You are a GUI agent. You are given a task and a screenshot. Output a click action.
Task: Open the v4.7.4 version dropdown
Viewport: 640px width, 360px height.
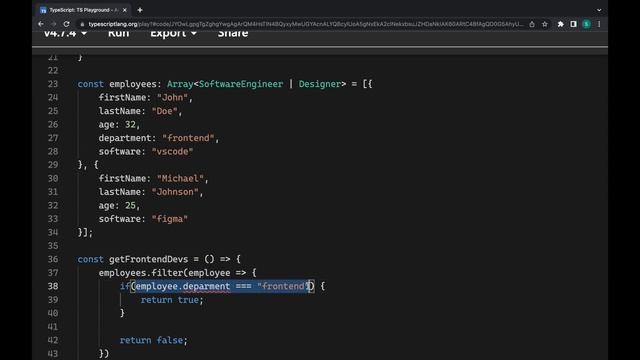coord(65,33)
